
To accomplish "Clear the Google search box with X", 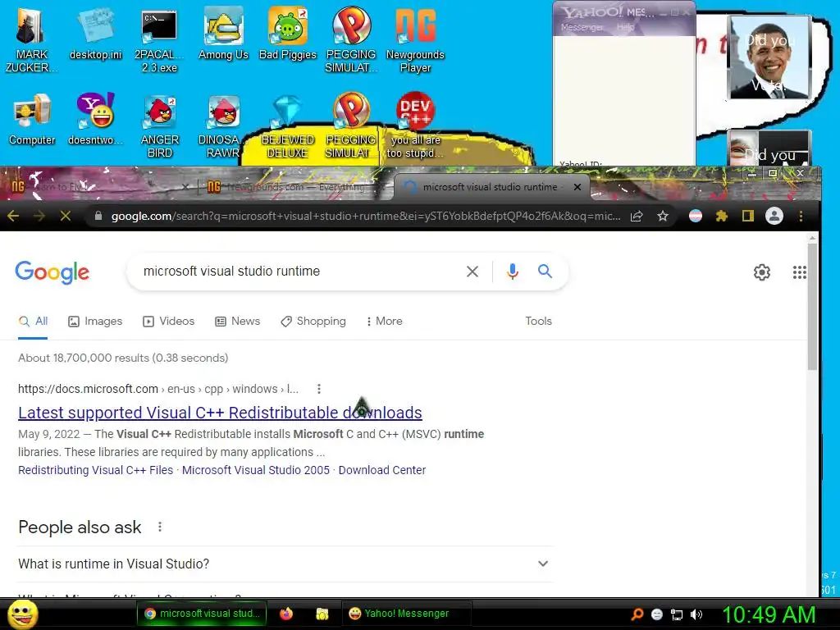I will (x=472, y=272).
